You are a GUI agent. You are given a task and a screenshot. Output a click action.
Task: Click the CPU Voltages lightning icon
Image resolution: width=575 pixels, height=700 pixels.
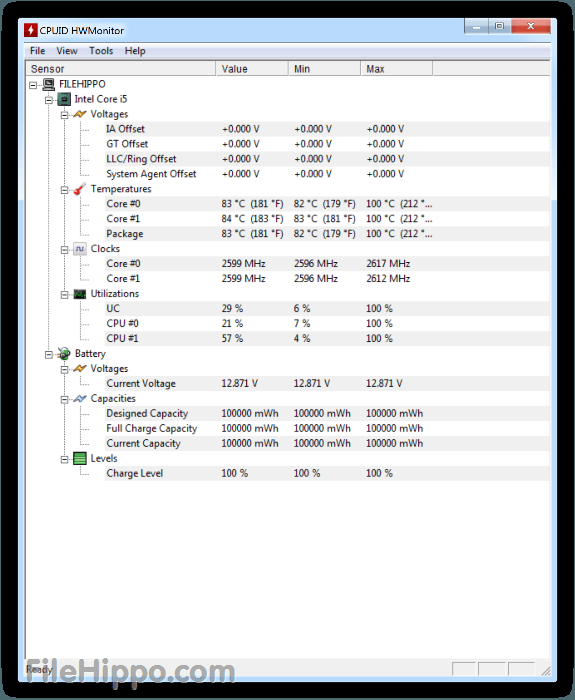[x=79, y=114]
